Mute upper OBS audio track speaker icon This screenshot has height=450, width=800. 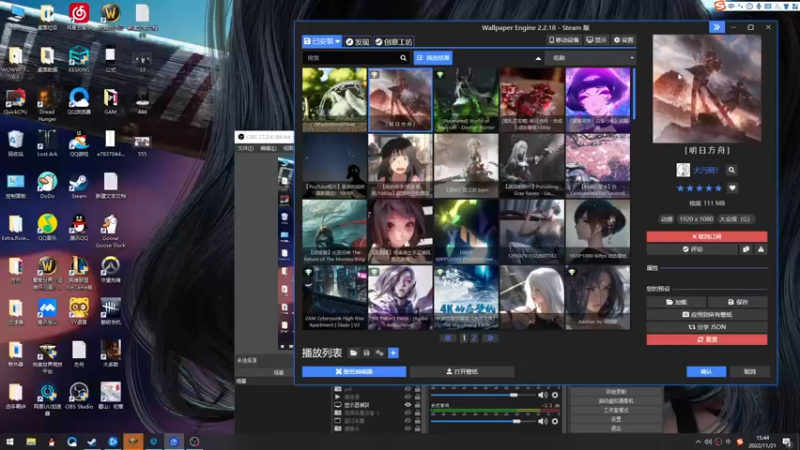542,395
